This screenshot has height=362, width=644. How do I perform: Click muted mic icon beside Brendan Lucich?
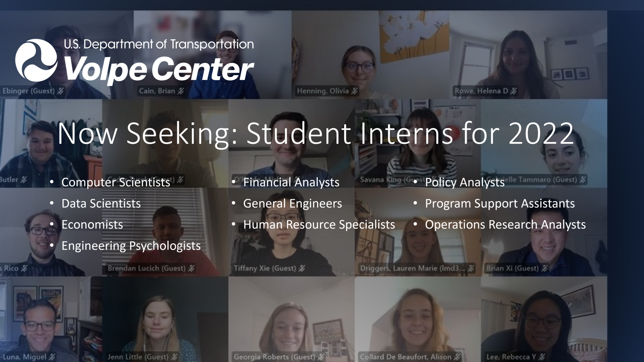click(191, 268)
